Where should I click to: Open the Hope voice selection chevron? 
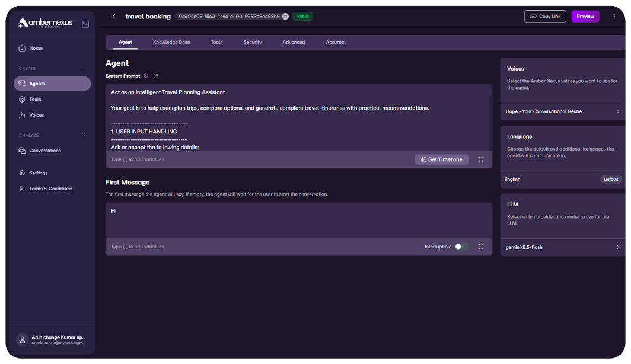pos(618,111)
